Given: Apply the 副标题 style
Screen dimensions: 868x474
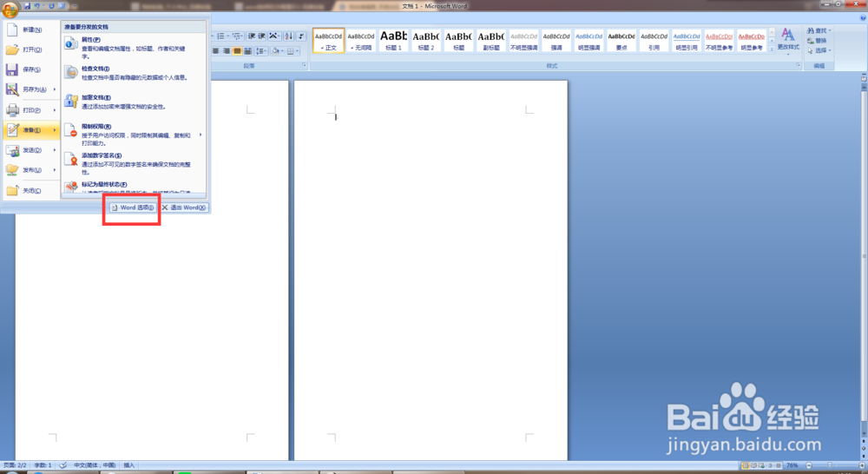Looking at the screenshot, I should (491, 41).
